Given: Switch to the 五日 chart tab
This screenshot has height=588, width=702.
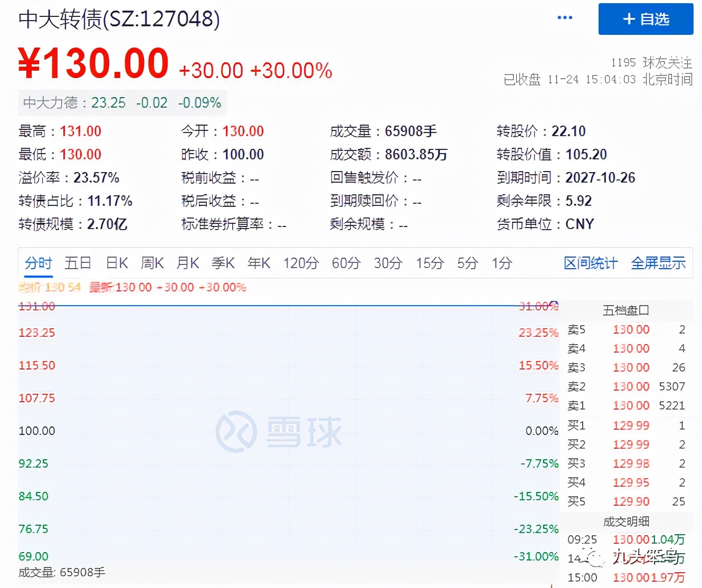Looking at the screenshot, I should 78,263.
